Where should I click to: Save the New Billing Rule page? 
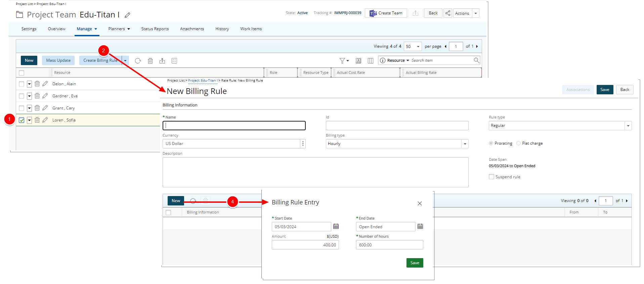(x=605, y=90)
